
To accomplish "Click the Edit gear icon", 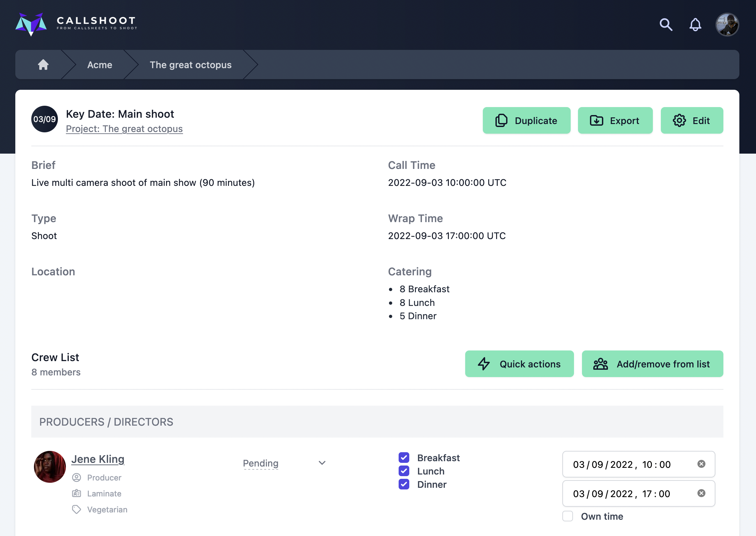I will click(x=679, y=120).
